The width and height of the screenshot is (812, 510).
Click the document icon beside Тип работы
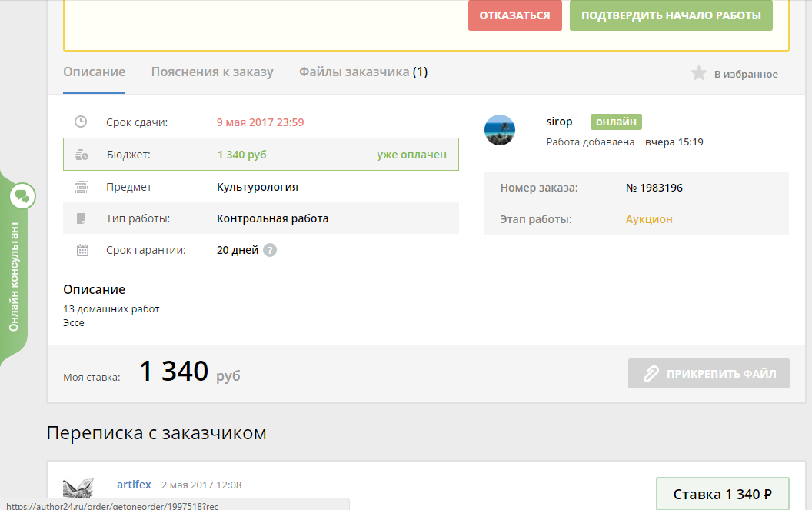(x=82, y=218)
